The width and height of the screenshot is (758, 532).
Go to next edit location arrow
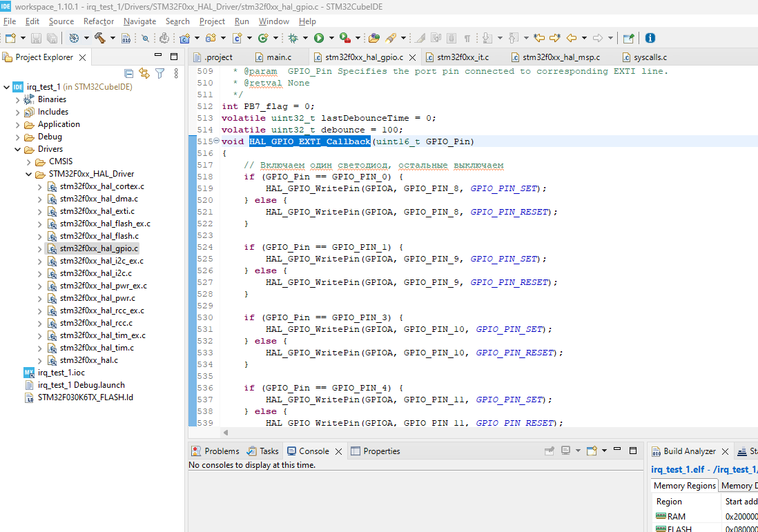click(554, 38)
